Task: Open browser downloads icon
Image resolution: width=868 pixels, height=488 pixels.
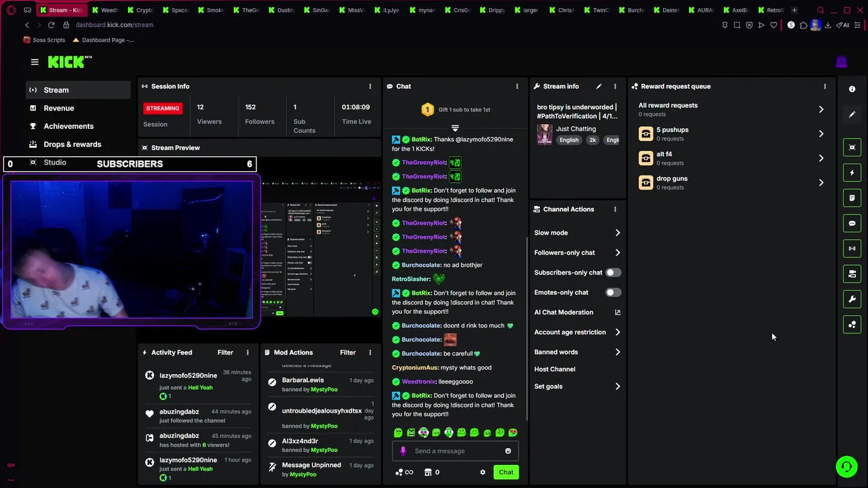Action: [x=828, y=25]
